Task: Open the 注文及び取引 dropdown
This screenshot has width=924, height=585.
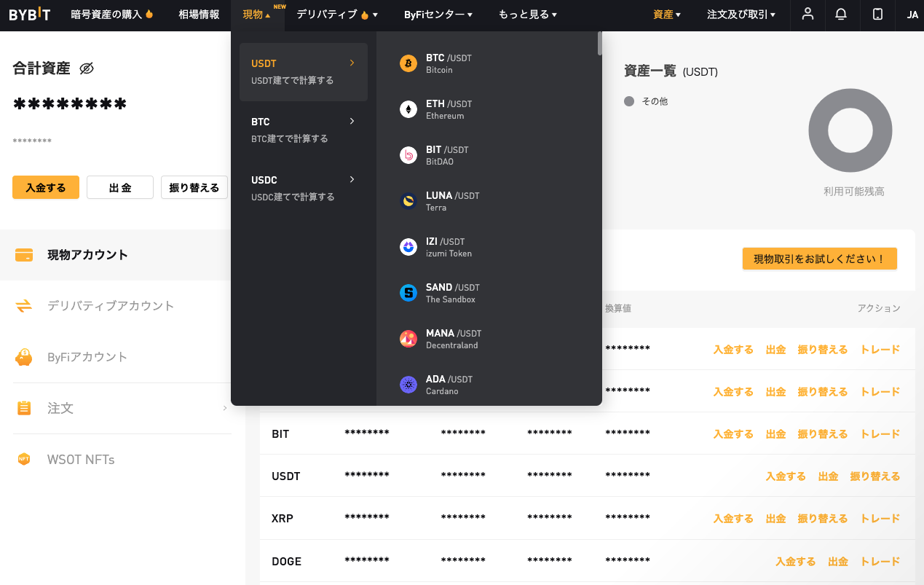Action: tap(741, 15)
